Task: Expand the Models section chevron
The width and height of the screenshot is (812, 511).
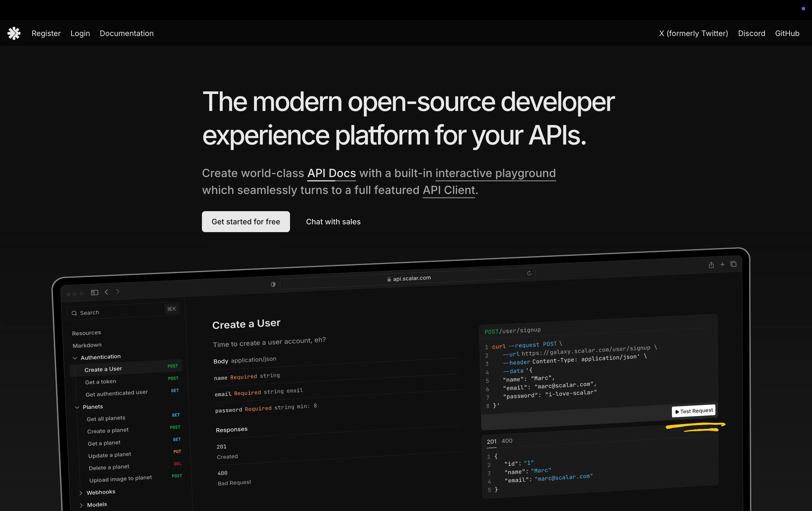Action: [81, 505]
